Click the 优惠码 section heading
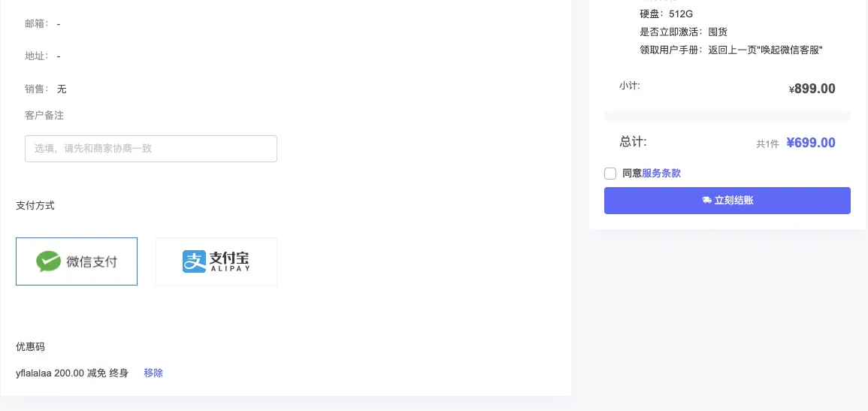 pyautogui.click(x=30, y=346)
